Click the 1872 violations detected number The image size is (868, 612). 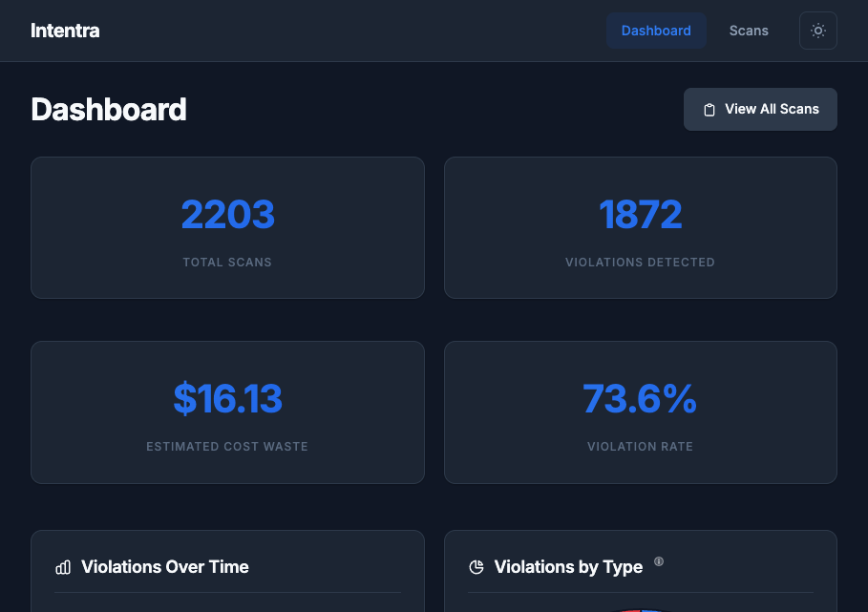pyautogui.click(x=640, y=215)
